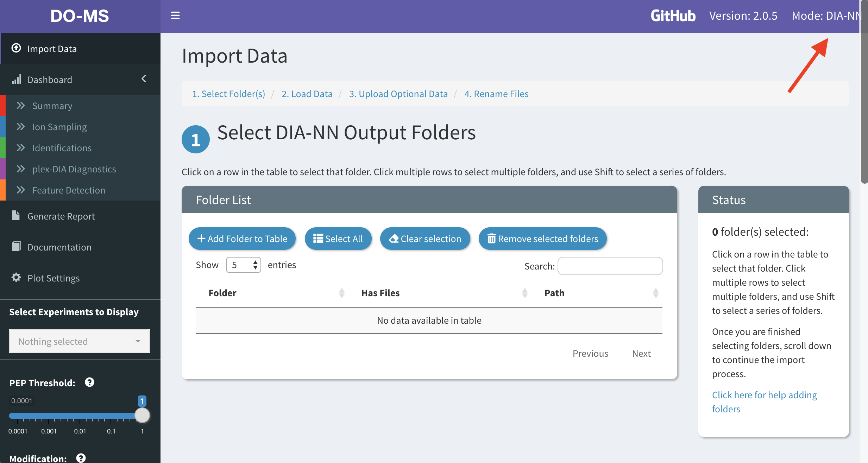Click the Generate Report file icon

(16, 215)
